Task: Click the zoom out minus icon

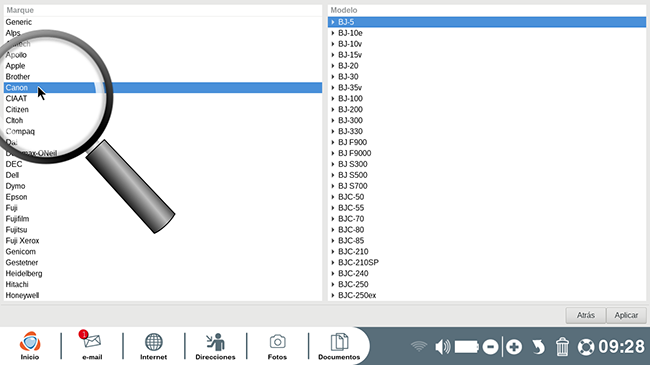Action: (x=490, y=347)
